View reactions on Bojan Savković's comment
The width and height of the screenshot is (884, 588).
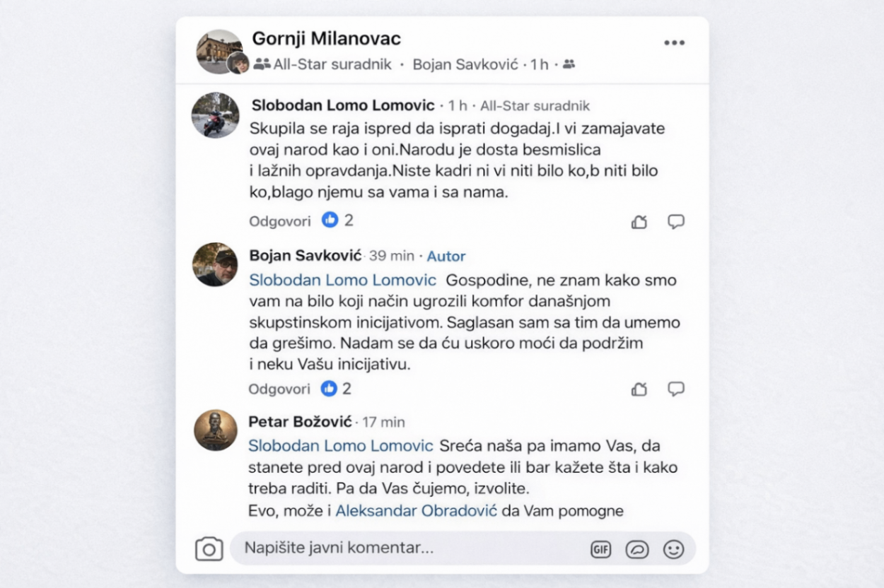336,389
